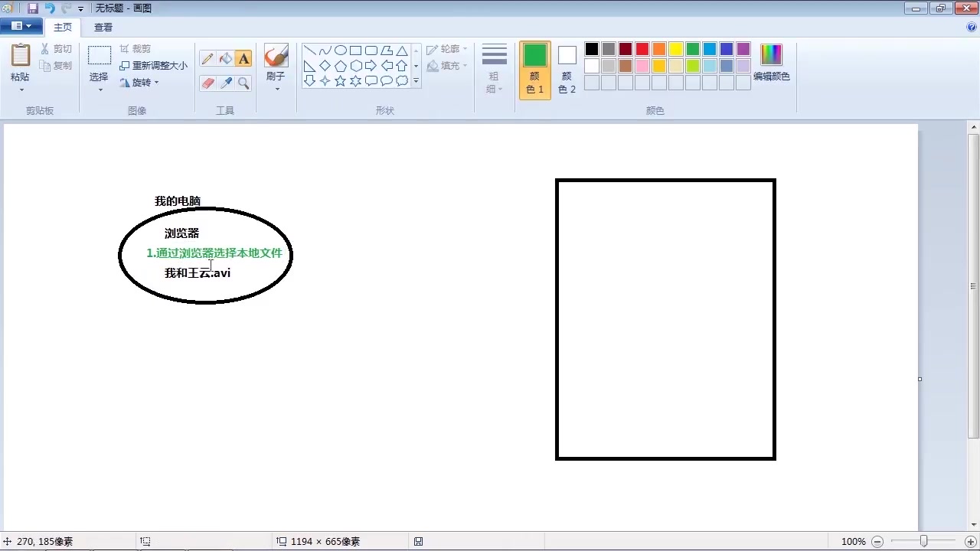
Task: Choose the straight Line shape
Action: 310,51
